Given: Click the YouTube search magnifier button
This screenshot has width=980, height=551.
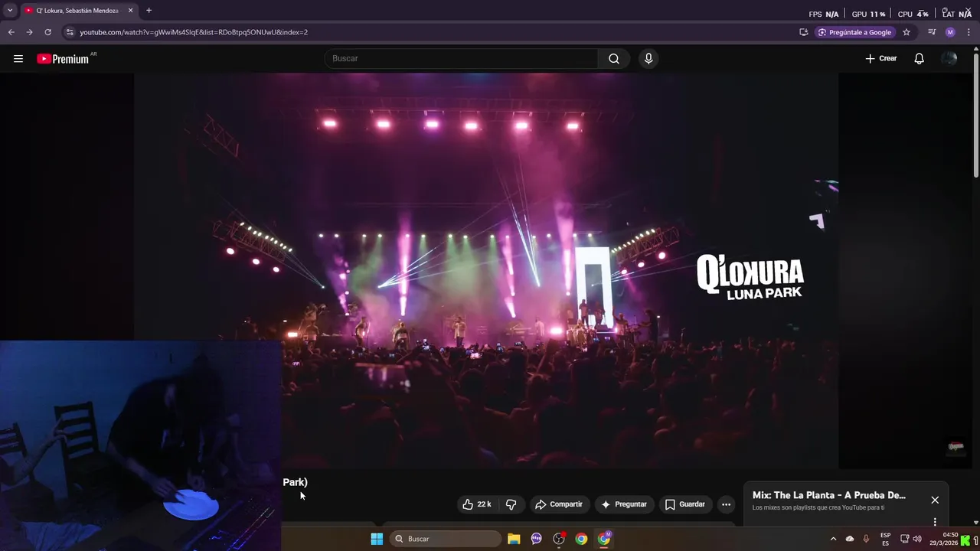Looking at the screenshot, I should pos(614,59).
